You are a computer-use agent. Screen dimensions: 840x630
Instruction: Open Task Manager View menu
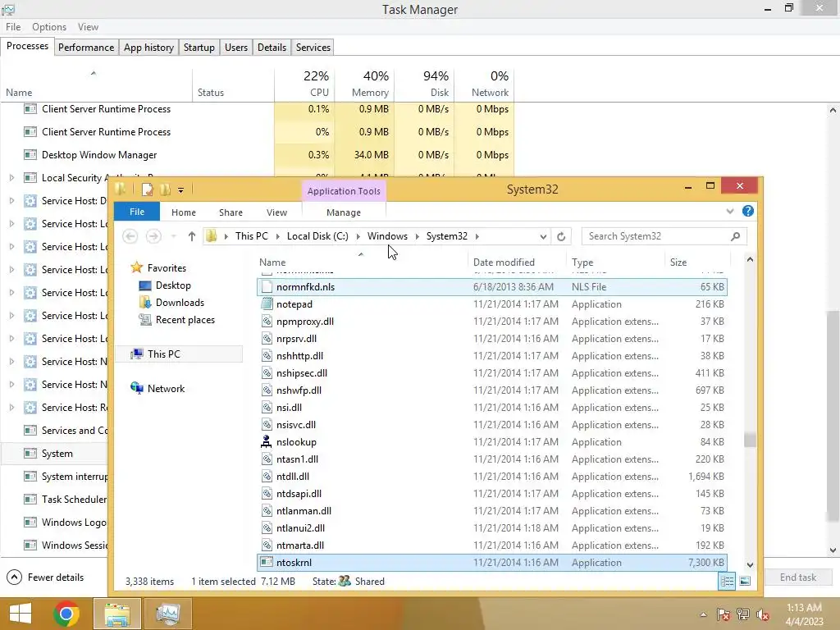pyautogui.click(x=88, y=27)
